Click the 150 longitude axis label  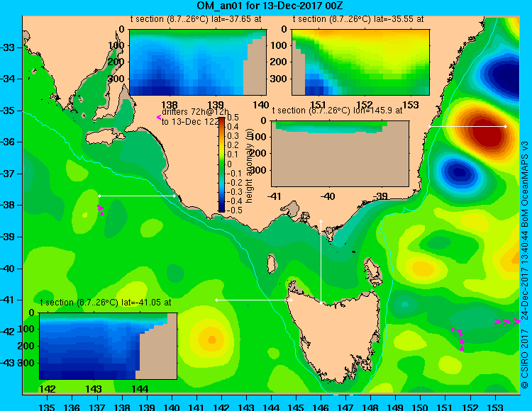[421, 407]
